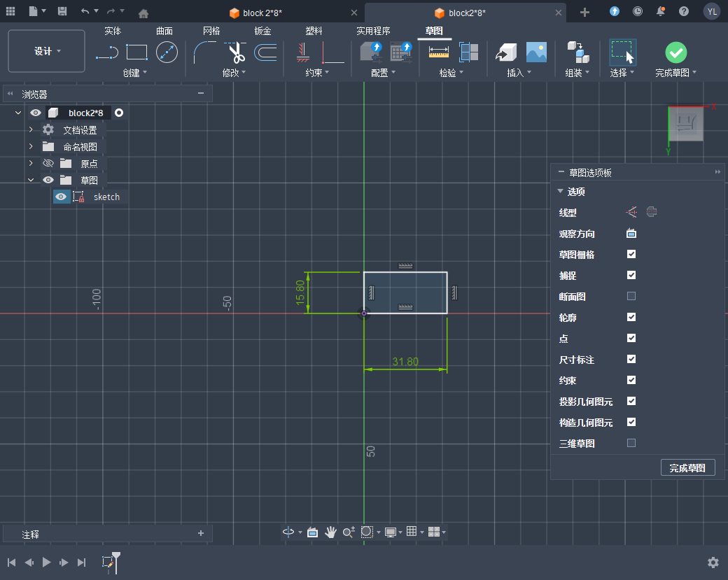Open the 设计 workspace dropdown
Viewport: 728px width, 580px height.
pos(46,51)
